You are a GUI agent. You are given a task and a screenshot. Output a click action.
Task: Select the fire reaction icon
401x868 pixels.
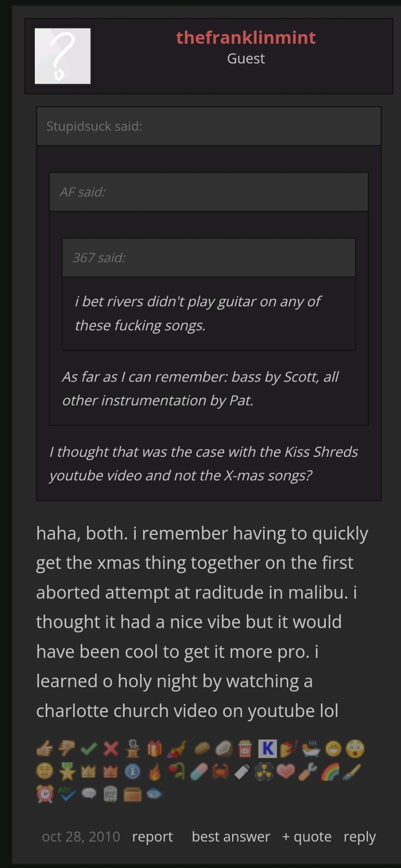tap(155, 772)
